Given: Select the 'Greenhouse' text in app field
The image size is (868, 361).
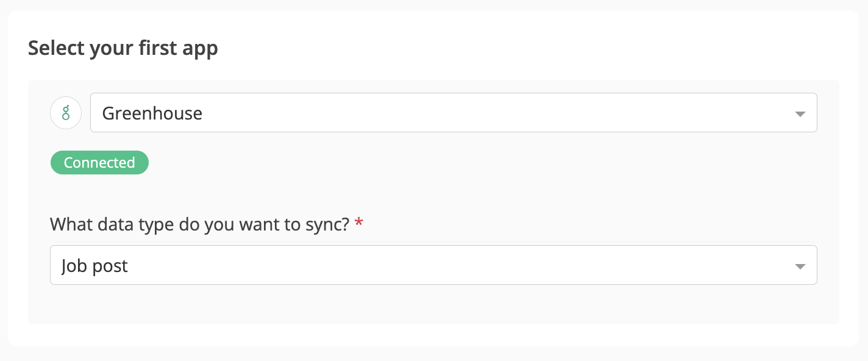Looking at the screenshot, I should pos(152,113).
